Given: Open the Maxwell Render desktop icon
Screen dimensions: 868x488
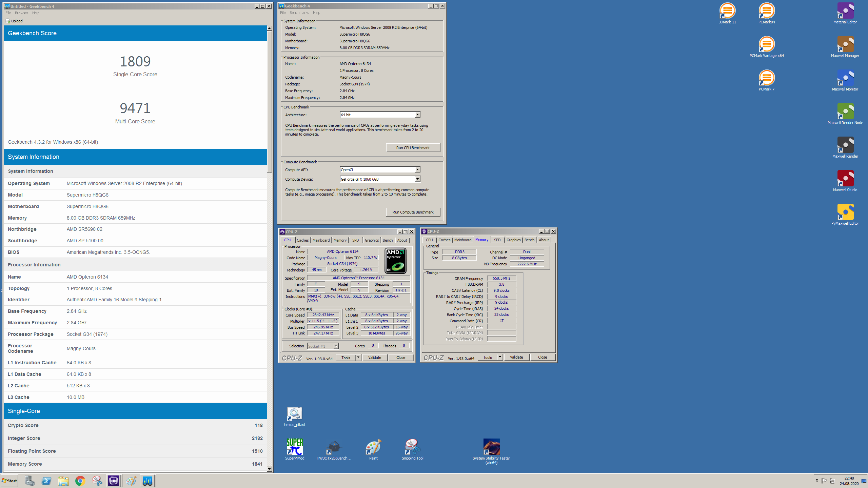Looking at the screenshot, I should [845, 148].
